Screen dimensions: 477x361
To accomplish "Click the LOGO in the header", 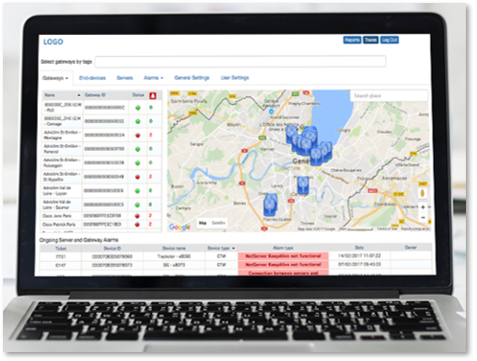I will [x=53, y=42].
